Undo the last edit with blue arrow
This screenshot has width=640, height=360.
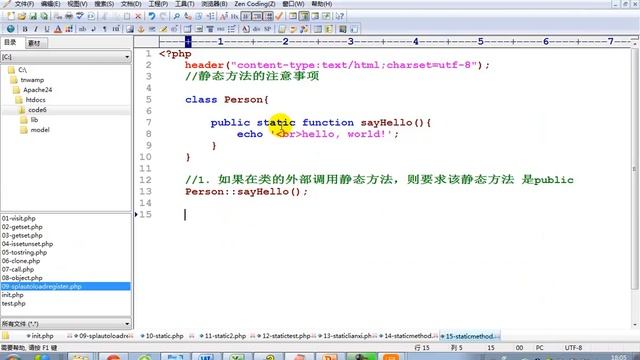coord(152,16)
